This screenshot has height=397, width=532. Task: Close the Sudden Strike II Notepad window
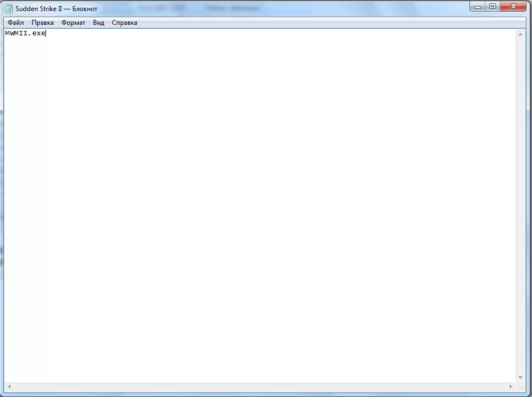pyautogui.click(x=513, y=7)
